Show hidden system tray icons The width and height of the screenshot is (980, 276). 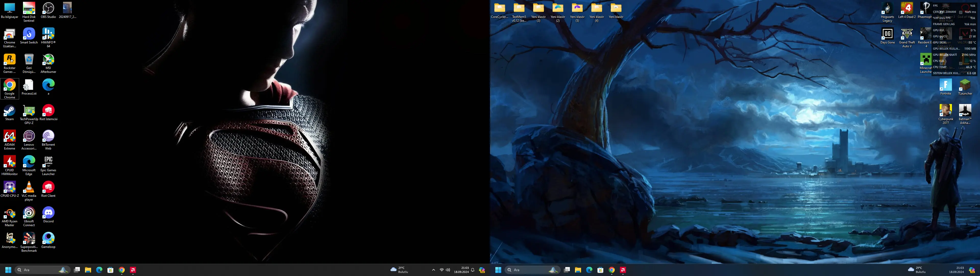click(433, 270)
